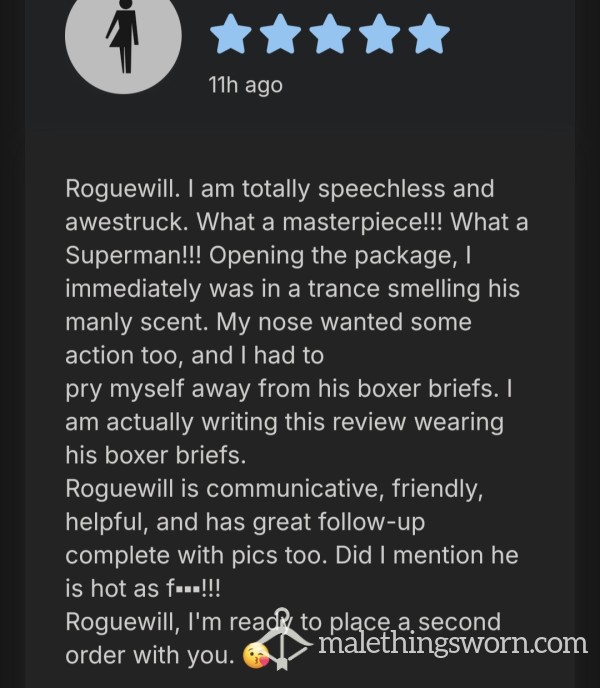Select the second blue rating star

tap(280, 34)
